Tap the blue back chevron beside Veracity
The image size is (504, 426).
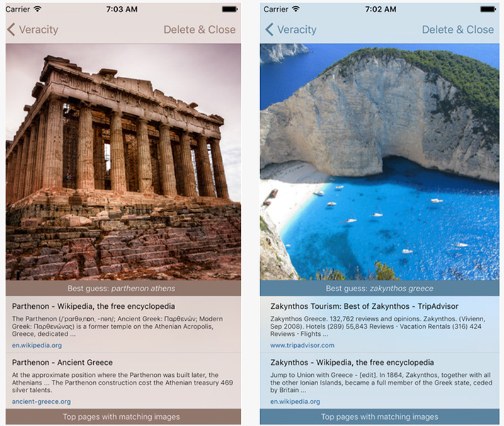[270, 30]
